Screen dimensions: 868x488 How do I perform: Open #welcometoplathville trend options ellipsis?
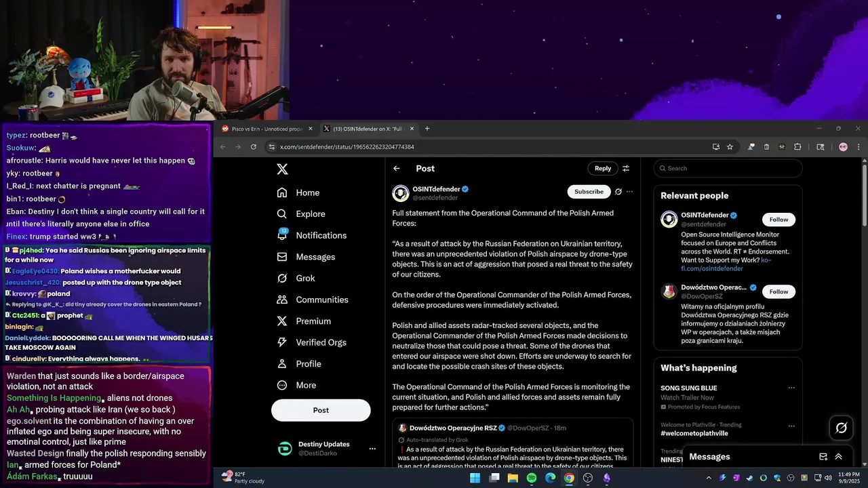[x=791, y=426]
